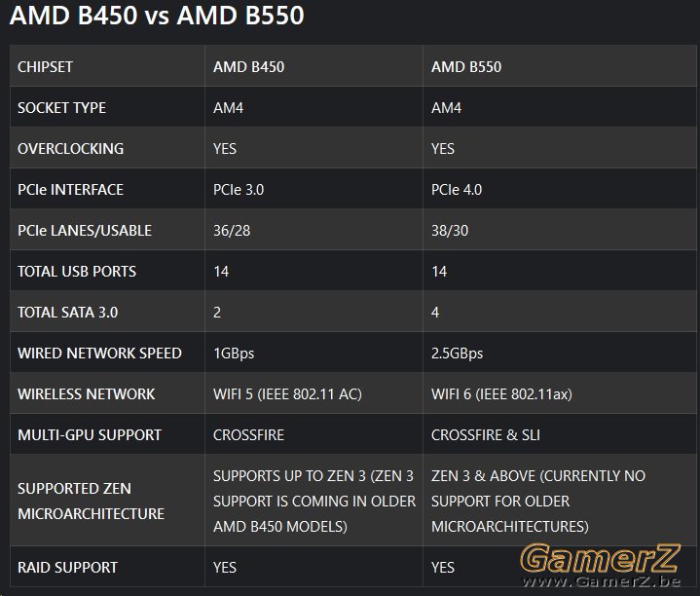This screenshot has width=700, height=596.
Task: Select the SOCKET TYPE row label
Action: [61, 107]
